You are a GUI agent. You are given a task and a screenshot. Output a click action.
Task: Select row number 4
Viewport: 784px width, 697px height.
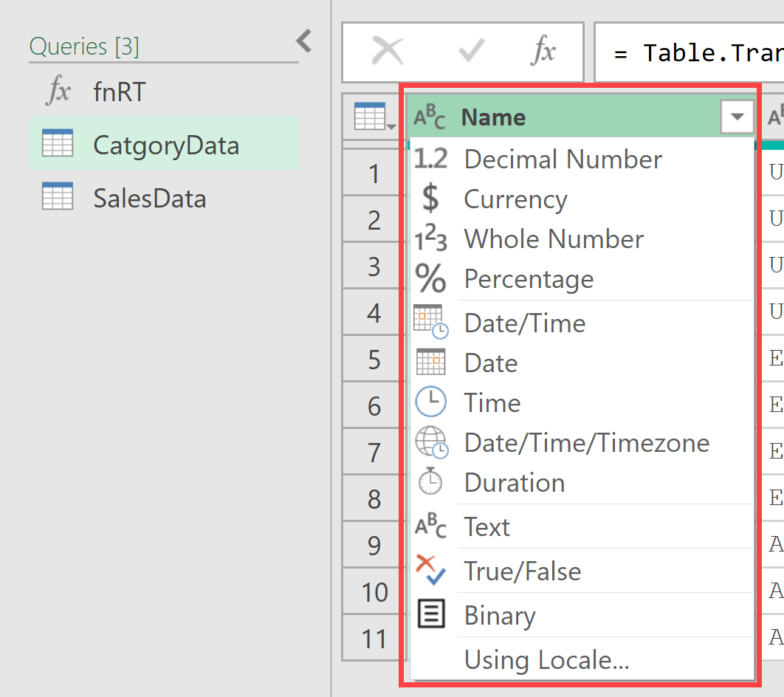tap(374, 313)
